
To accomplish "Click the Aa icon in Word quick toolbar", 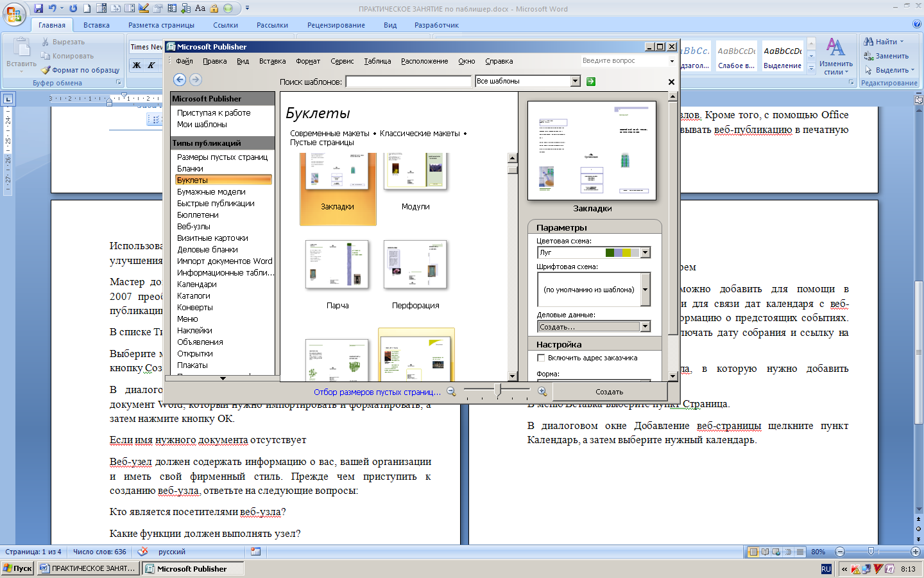I will [x=200, y=8].
